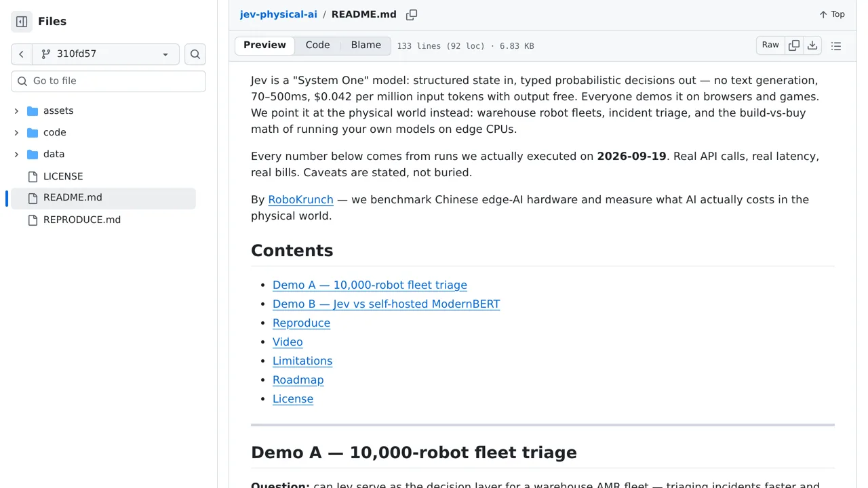Click the REPRODUCE.md file icon
The height and width of the screenshot is (488, 868).
pos(33,220)
